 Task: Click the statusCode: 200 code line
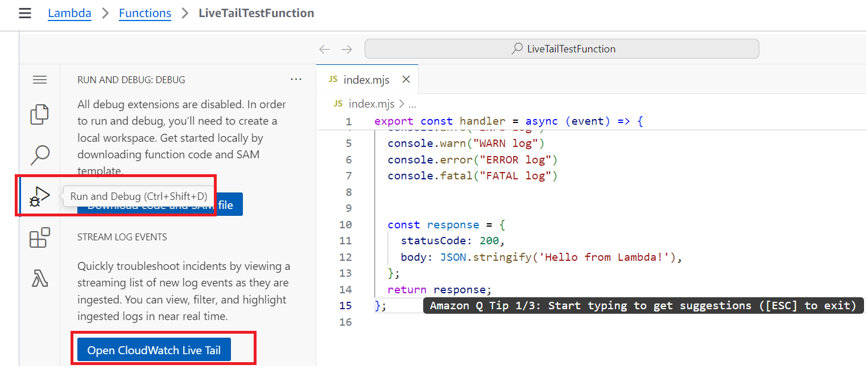[x=453, y=241]
